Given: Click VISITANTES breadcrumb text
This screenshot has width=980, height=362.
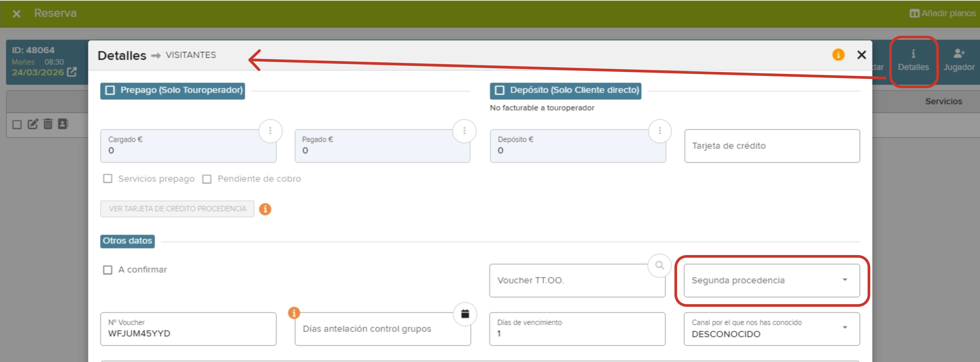Looking at the screenshot, I should tap(191, 55).
